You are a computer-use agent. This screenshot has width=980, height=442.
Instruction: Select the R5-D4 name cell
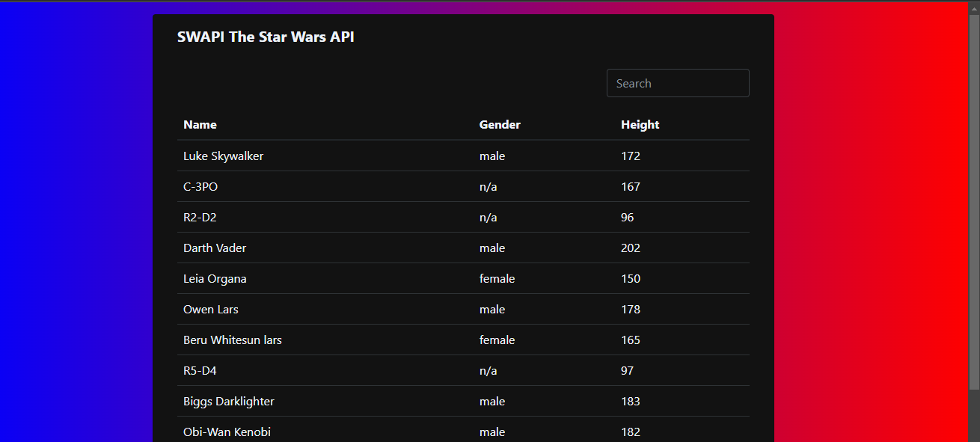(200, 371)
